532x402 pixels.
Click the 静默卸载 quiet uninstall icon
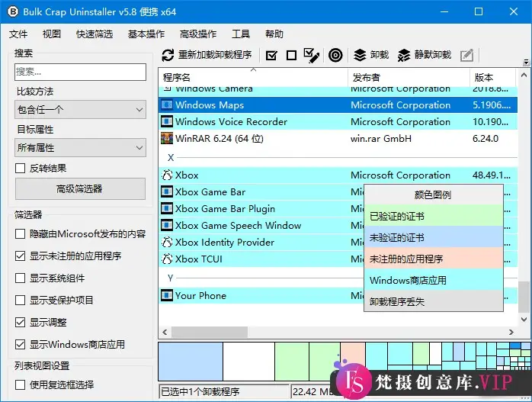pyautogui.click(x=404, y=55)
